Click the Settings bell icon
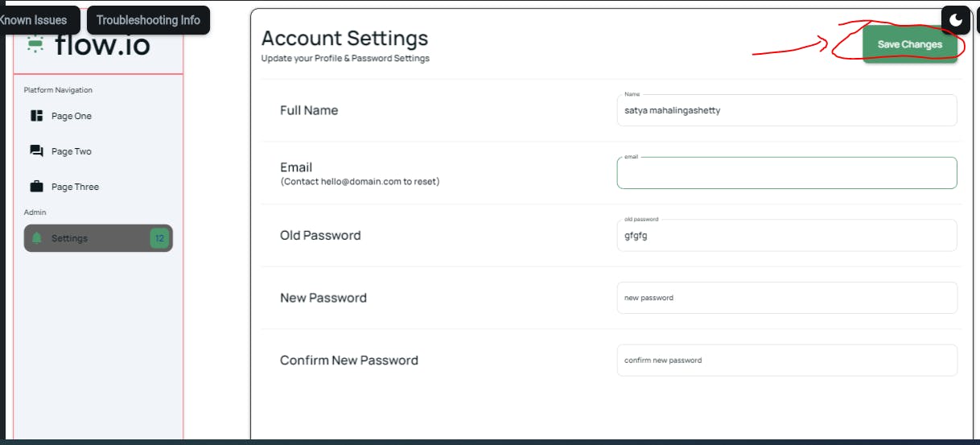980x445 pixels. pos(37,238)
